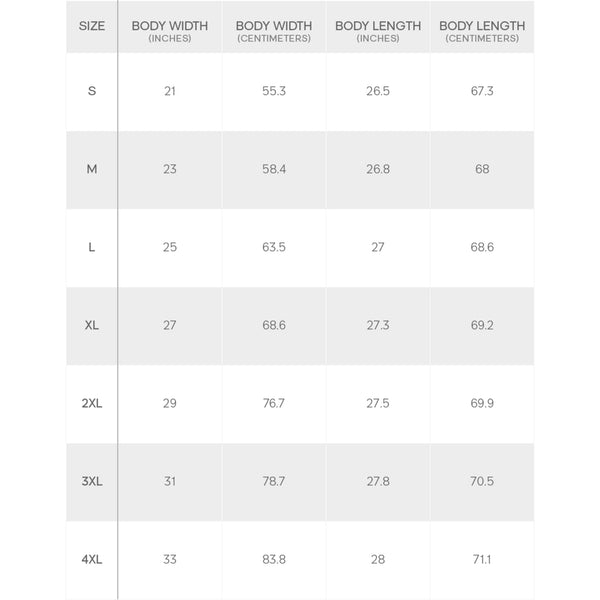Click the M size row label
The height and width of the screenshot is (600, 600).
pos(92,169)
